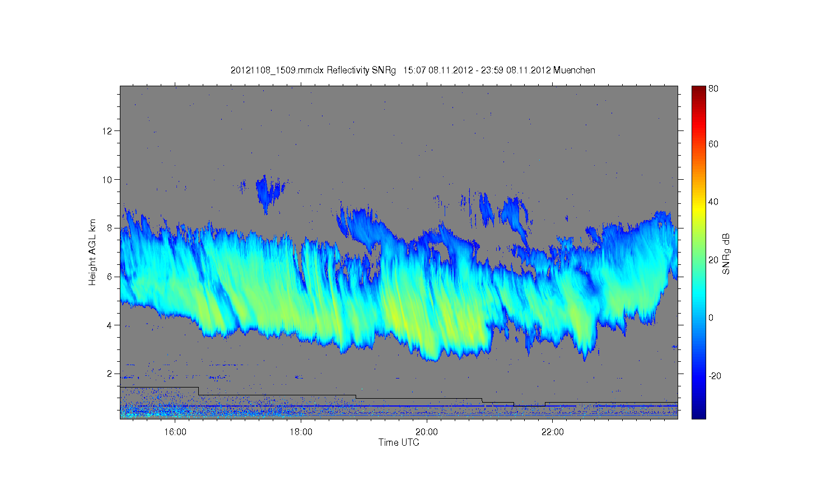Screen dimensions: 840x504
Task: Select the 22:00 time tick label
Action: 553,432
